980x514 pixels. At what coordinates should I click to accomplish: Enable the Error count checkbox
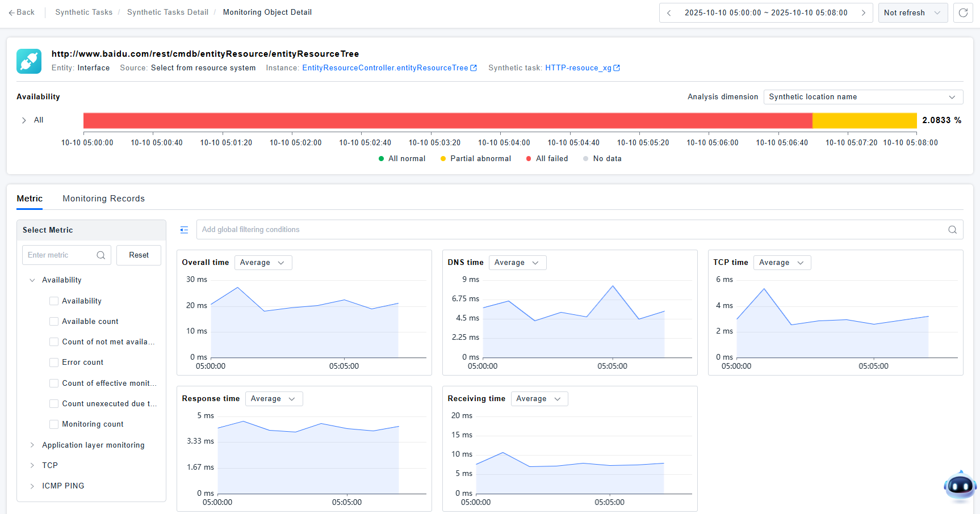coord(54,363)
